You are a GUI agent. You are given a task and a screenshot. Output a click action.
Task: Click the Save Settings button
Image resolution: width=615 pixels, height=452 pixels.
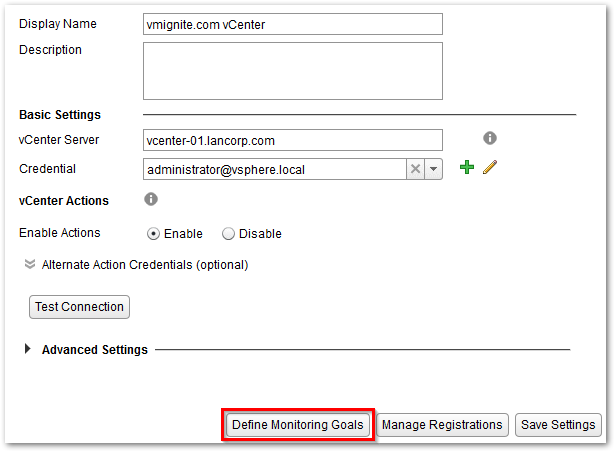click(559, 425)
